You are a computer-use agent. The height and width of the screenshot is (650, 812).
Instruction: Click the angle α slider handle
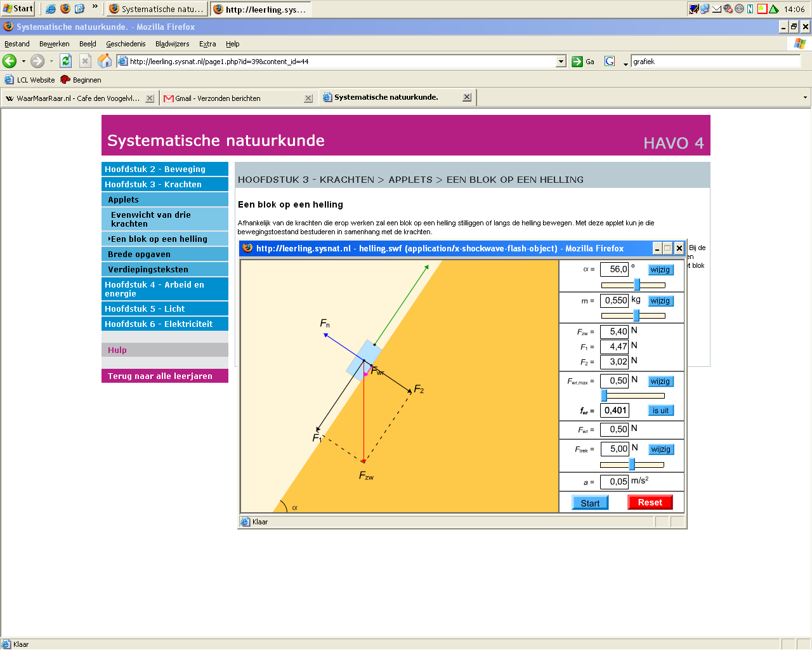(x=637, y=285)
